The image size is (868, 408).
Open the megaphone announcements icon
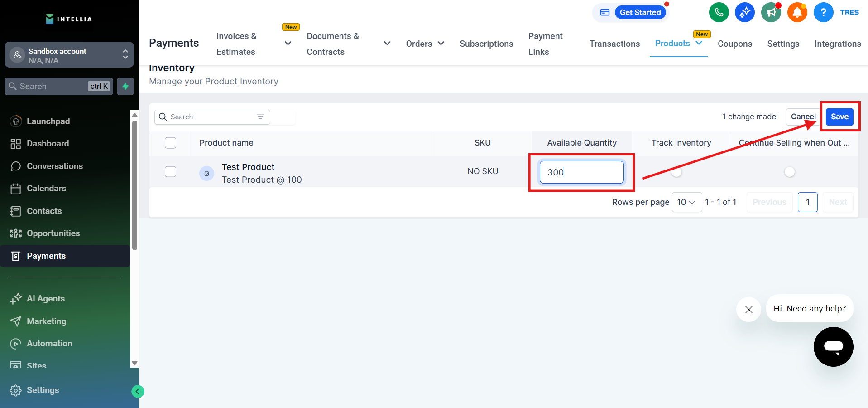pyautogui.click(x=771, y=12)
